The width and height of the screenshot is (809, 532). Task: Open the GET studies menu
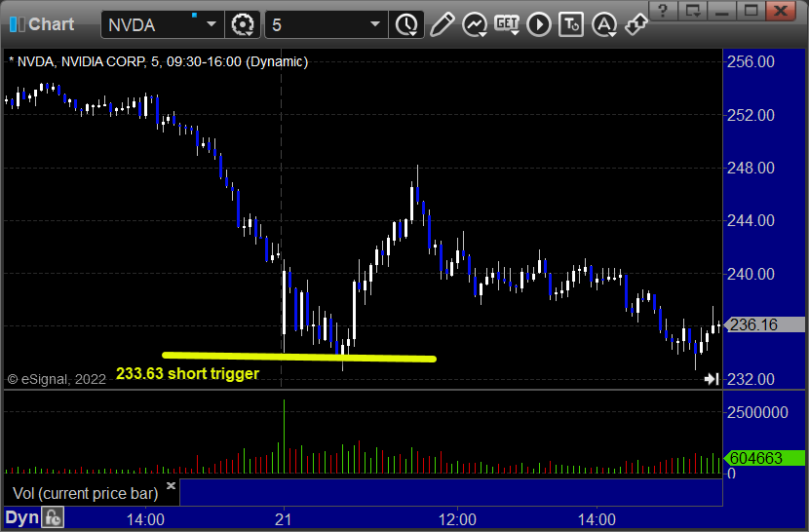click(x=507, y=24)
